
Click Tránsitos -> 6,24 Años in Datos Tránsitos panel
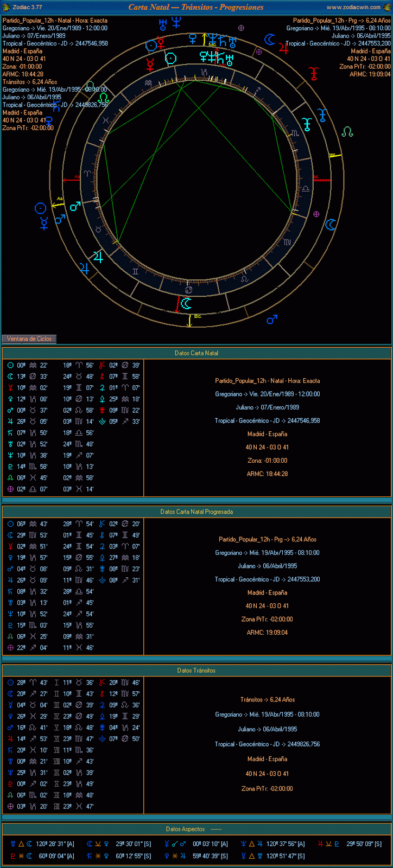click(x=268, y=700)
